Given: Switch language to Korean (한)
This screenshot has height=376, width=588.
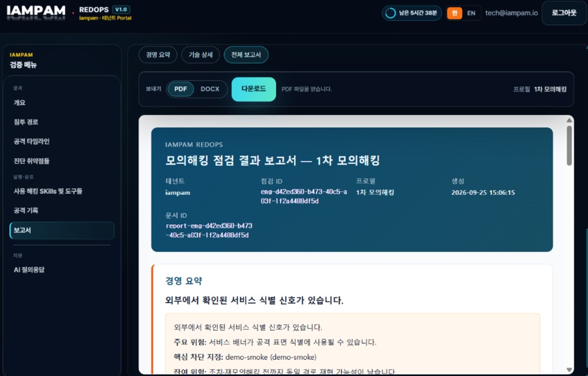Looking at the screenshot, I should pyautogui.click(x=455, y=13).
